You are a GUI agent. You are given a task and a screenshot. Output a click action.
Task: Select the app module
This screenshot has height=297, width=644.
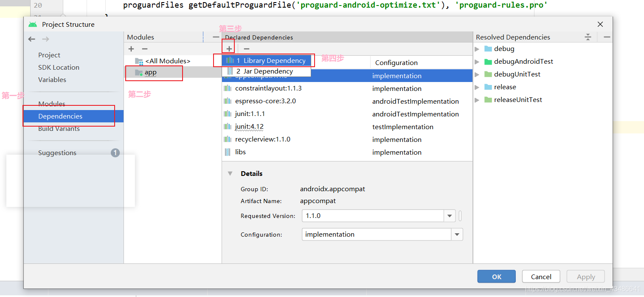(151, 72)
